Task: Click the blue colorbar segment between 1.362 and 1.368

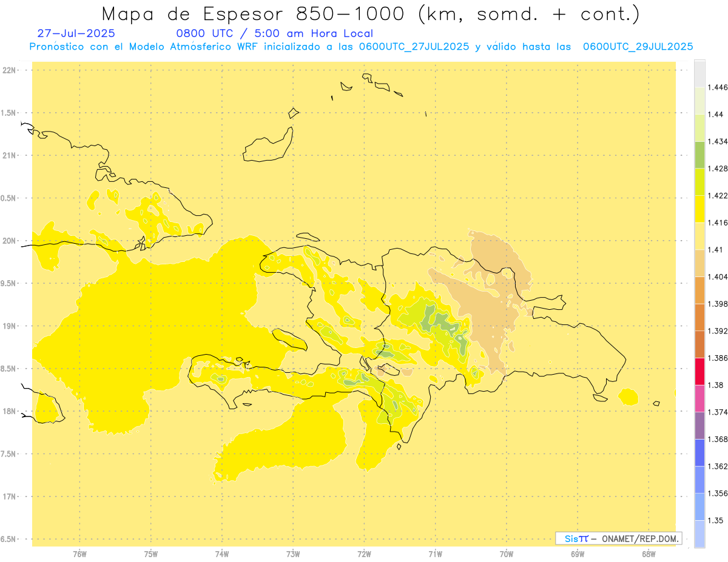Action: pos(699,452)
